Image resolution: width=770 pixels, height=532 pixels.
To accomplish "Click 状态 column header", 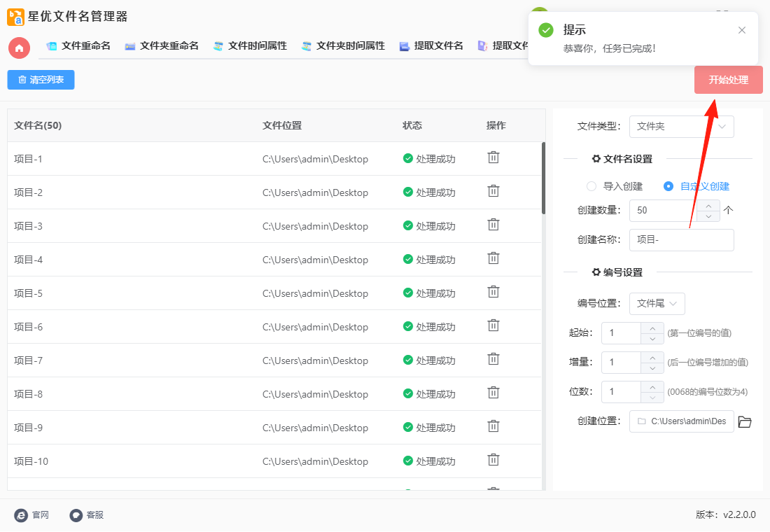I will pyautogui.click(x=412, y=126).
